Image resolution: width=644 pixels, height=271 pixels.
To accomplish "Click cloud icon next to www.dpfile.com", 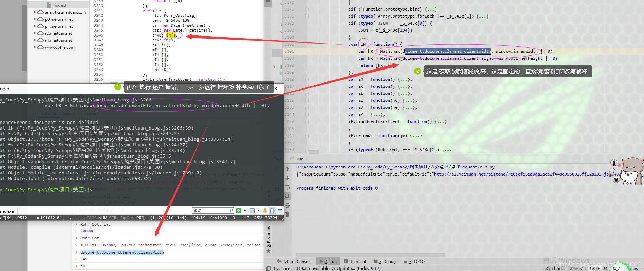I will click(41, 47).
